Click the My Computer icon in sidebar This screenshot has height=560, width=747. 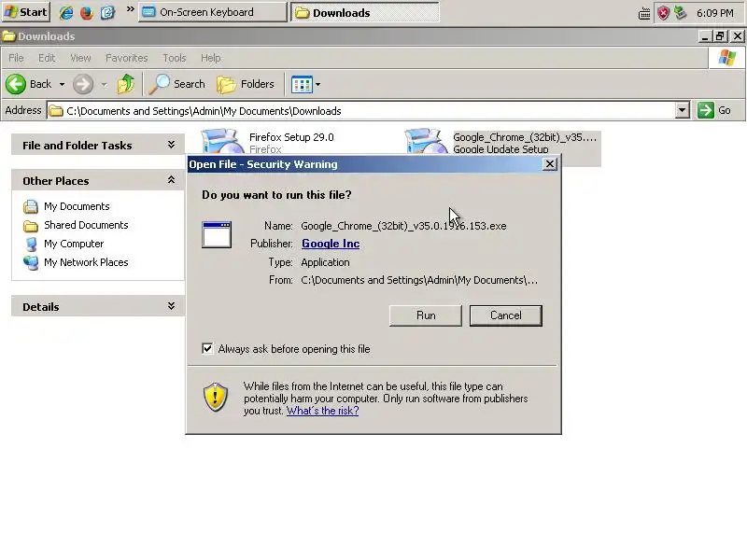[x=31, y=244]
